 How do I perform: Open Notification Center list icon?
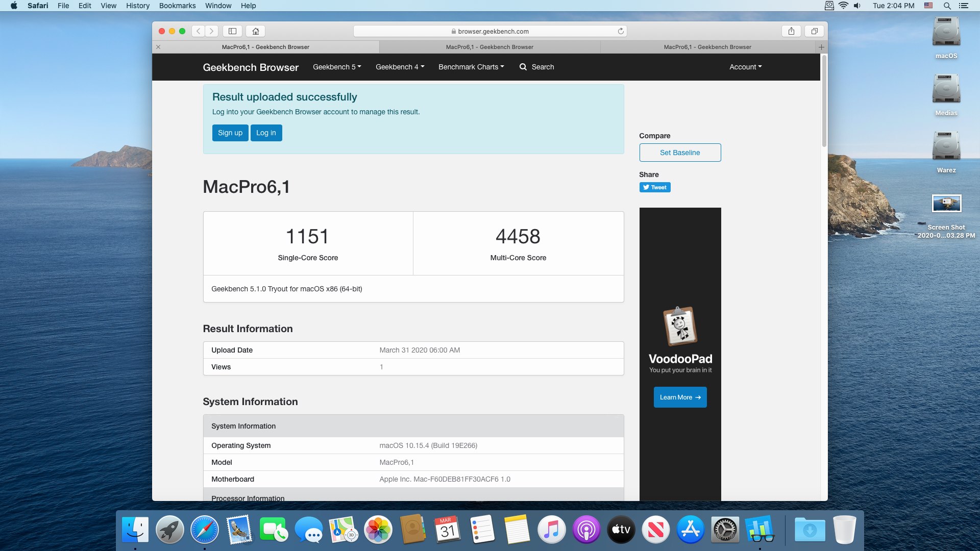click(963, 6)
